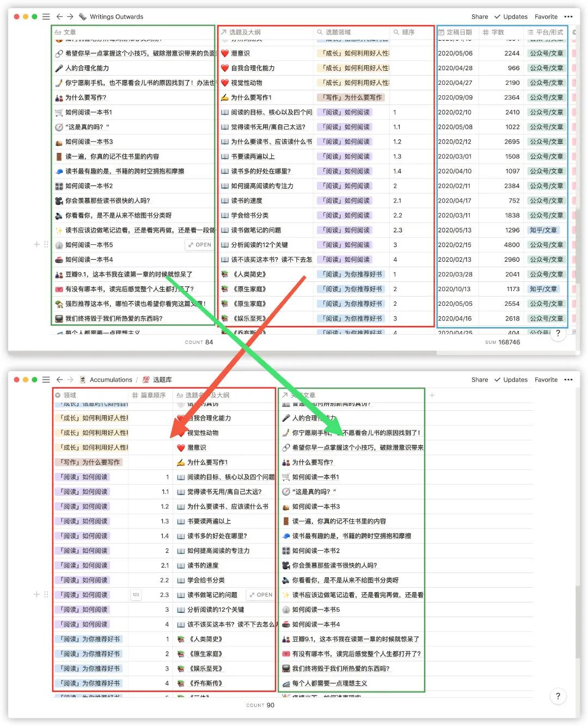Click Favorite in the Writings Outwards window
Image resolution: width=588 pixels, height=726 pixels.
[546, 17]
